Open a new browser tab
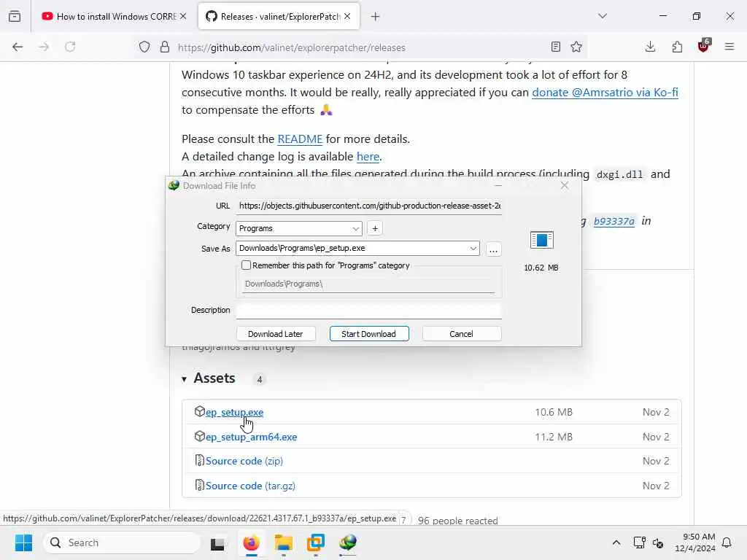Image resolution: width=747 pixels, height=560 pixels. tap(376, 17)
